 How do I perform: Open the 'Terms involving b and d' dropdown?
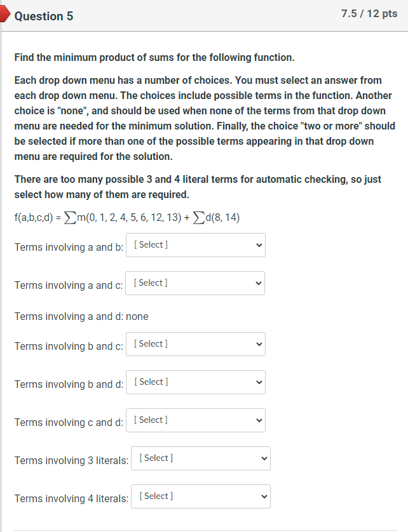point(195,382)
